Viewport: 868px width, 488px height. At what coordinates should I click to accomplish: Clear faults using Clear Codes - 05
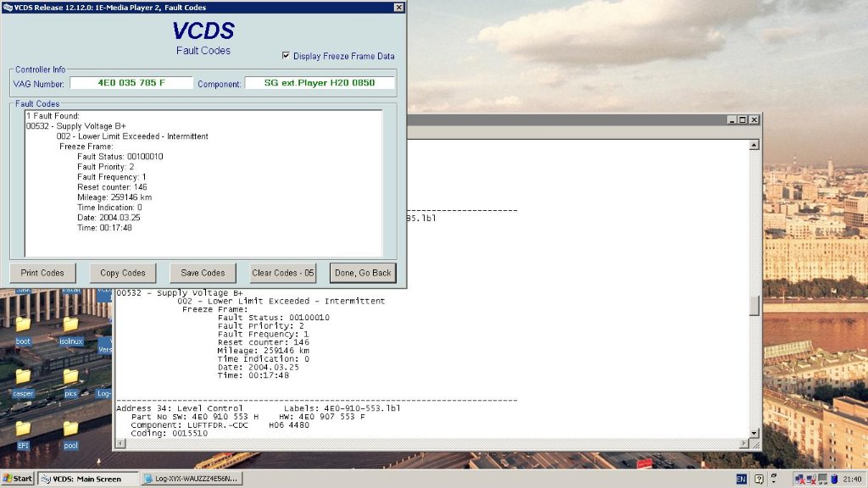[x=283, y=273]
